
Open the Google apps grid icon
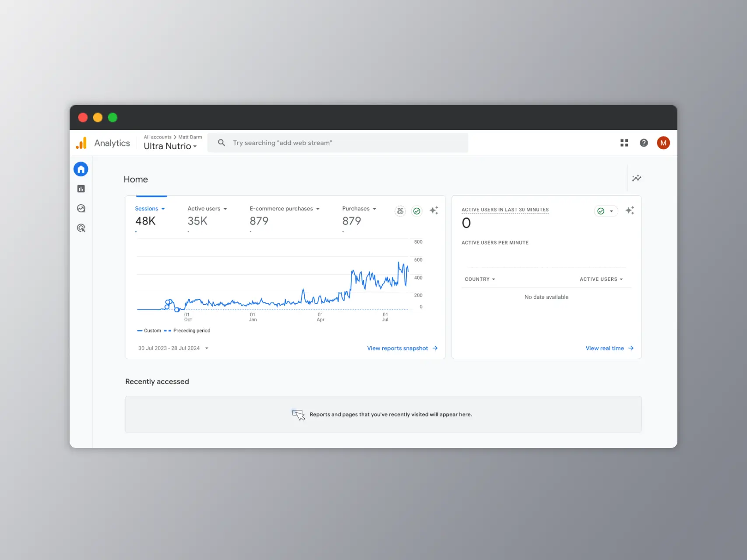pyautogui.click(x=624, y=143)
